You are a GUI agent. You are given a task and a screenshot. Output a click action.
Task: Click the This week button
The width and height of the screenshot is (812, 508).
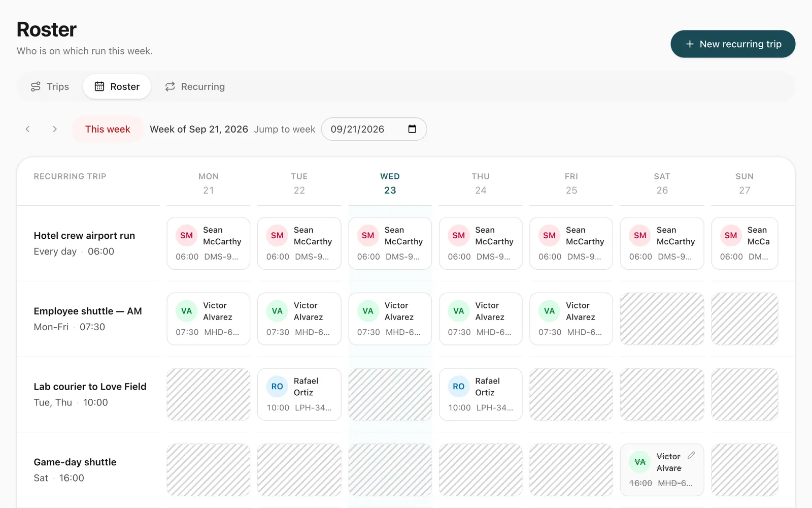point(108,129)
